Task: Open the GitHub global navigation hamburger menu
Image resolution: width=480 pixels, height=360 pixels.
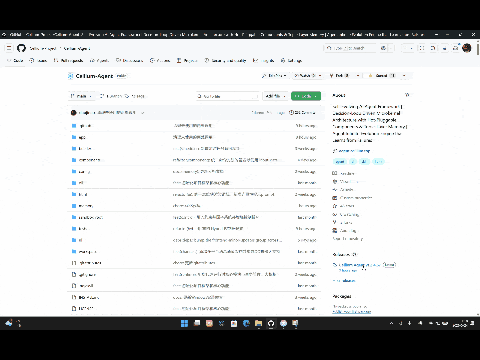Action: 9,48
